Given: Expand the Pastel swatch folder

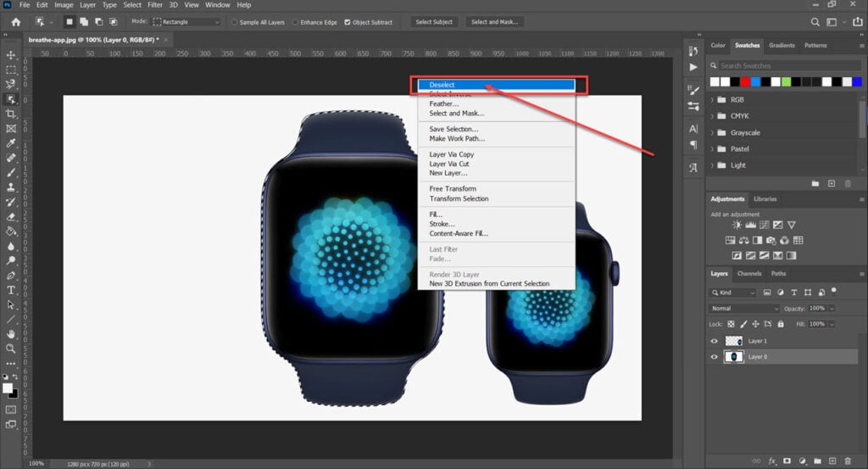Looking at the screenshot, I should coord(712,149).
